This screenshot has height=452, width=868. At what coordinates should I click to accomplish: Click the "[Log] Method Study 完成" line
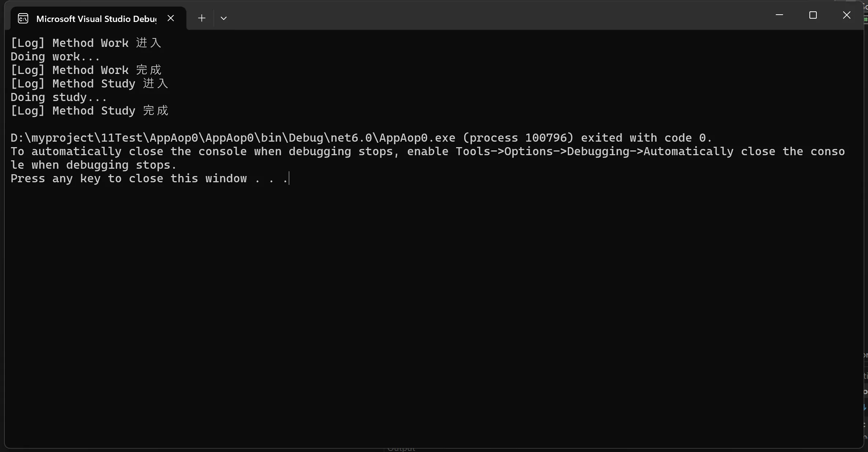(89, 111)
